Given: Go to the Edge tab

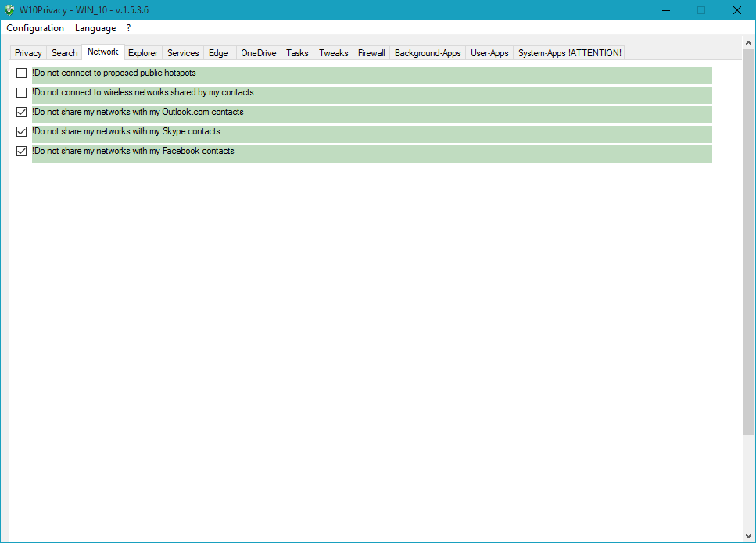Looking at the screenshot, I should click(x=218, y=53).
